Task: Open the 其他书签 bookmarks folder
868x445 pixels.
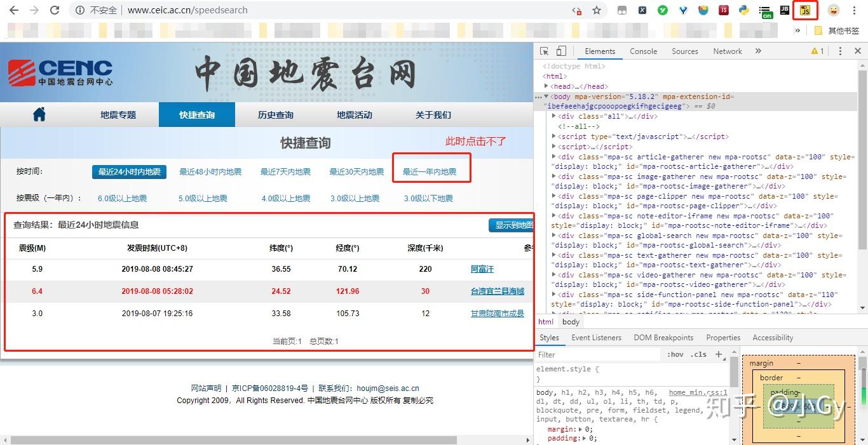Action: [x=837, y=30]
